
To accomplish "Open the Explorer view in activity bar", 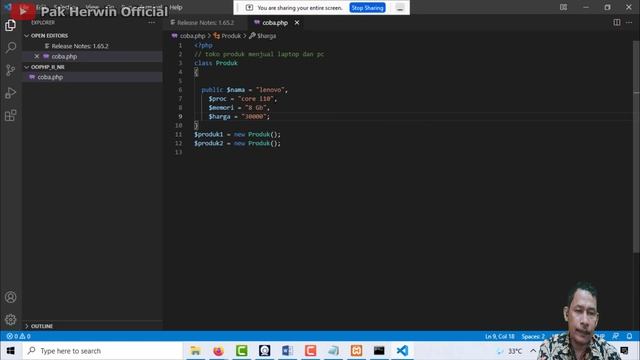I will 11,25.
